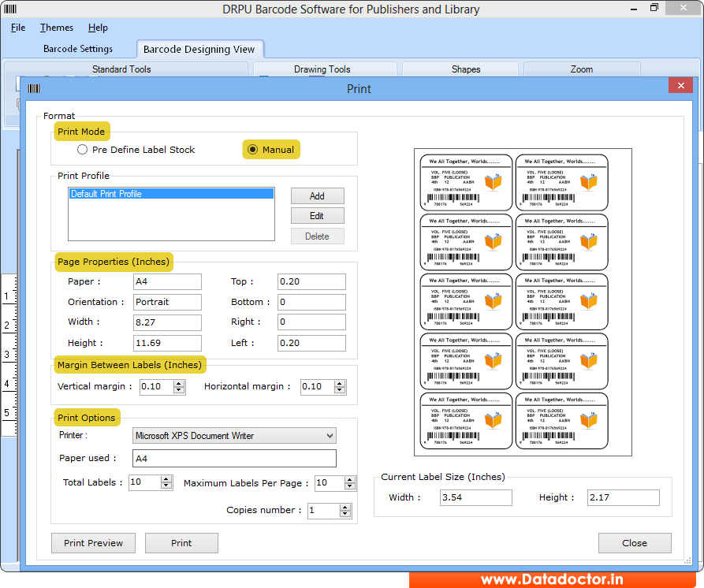Minimize the DRPU Barcode Software window
Image resolution: width=704 pixels, height=588 pixels.
click(x=634, y=9)
